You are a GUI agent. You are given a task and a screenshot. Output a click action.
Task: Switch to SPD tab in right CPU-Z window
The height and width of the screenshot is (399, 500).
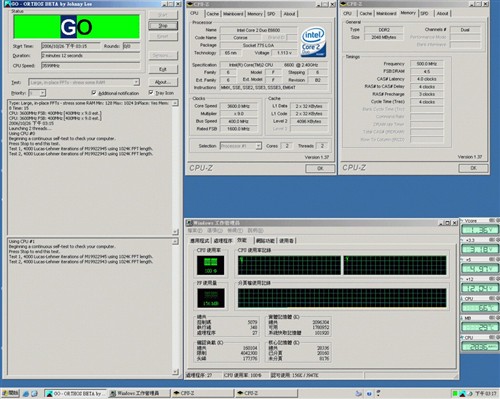424,13
